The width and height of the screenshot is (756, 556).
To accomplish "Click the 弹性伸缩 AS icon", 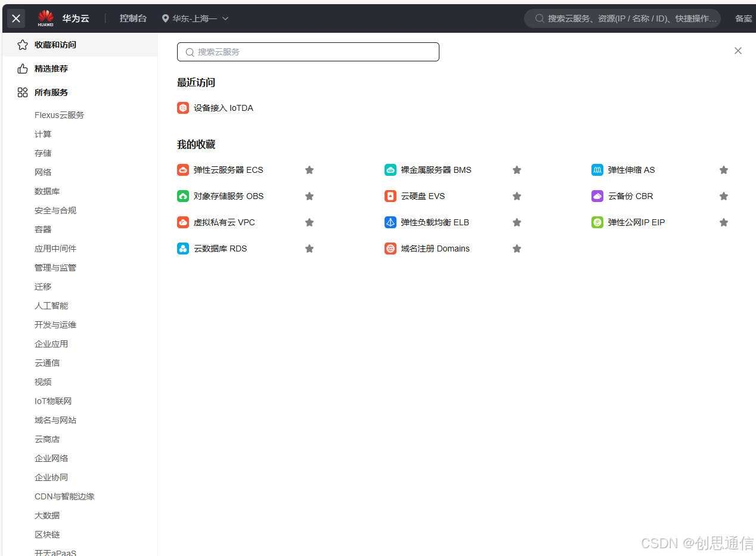I will click(597, 170).
